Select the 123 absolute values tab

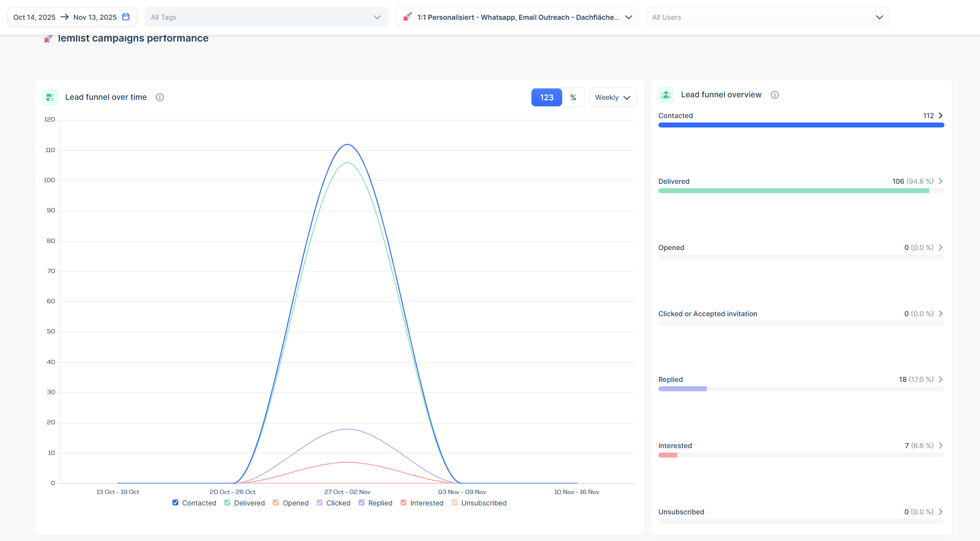pyautogui.click(x=546, y=97)
